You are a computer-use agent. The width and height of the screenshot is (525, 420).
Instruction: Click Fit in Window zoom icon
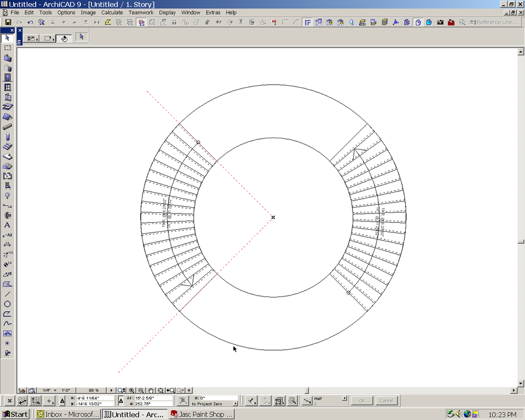pyautogui.click(x=160, y=390)
